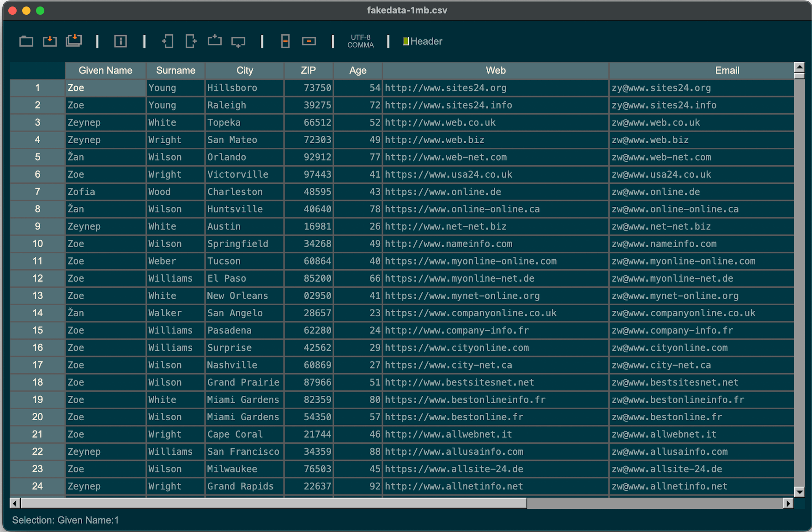Toggle the Header checkbox
812x532 pixels.
(406, 42)
